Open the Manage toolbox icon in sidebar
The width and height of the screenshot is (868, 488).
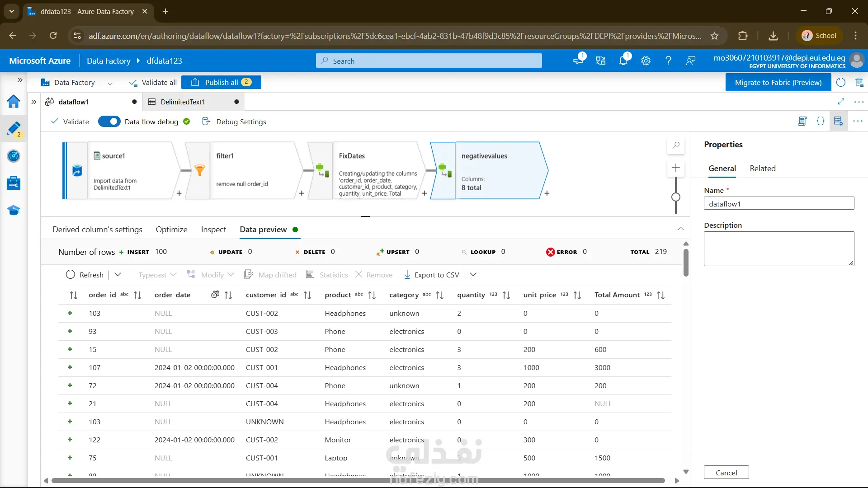14,183
